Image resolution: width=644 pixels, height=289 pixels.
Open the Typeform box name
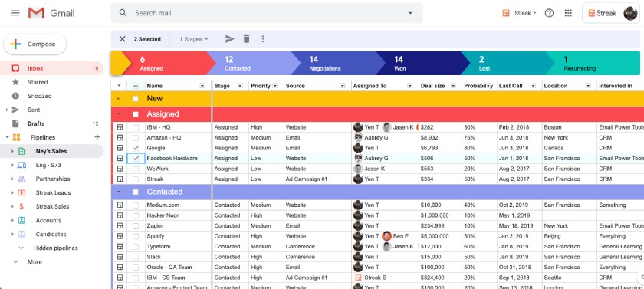coord(159,246)
